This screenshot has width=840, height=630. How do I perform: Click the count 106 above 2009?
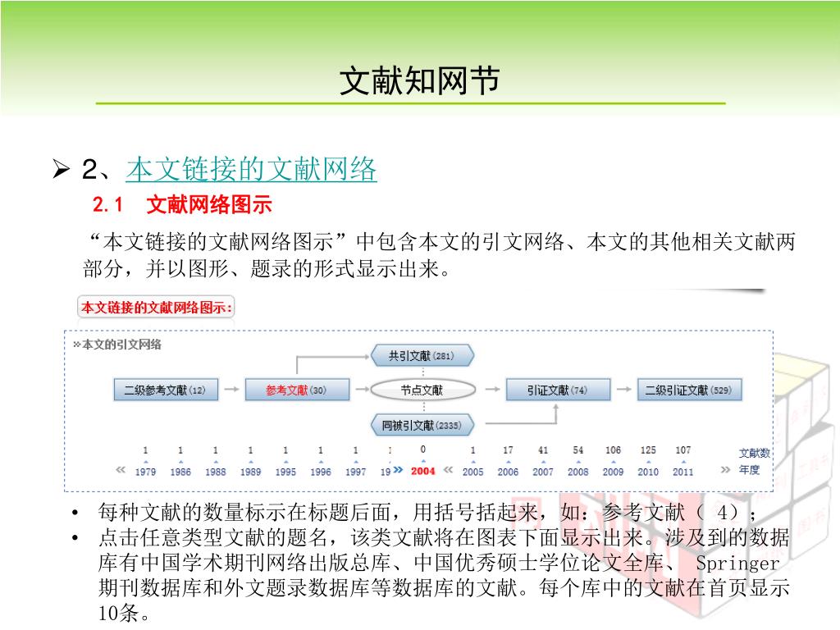613,450
